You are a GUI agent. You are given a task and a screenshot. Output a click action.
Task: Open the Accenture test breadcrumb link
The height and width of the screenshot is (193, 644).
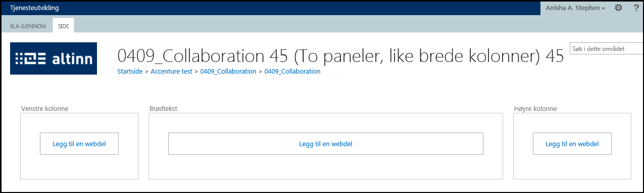tap(171, 72)
